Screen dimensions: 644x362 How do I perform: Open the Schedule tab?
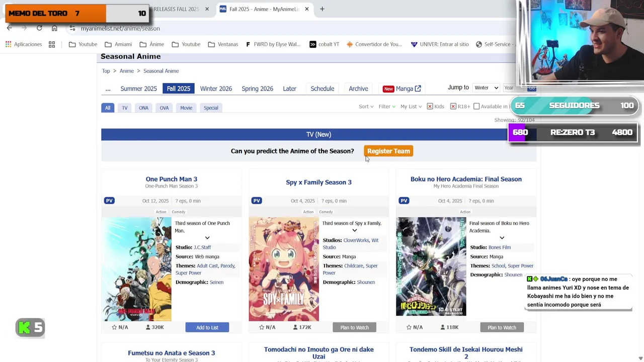tap(322, 88)
